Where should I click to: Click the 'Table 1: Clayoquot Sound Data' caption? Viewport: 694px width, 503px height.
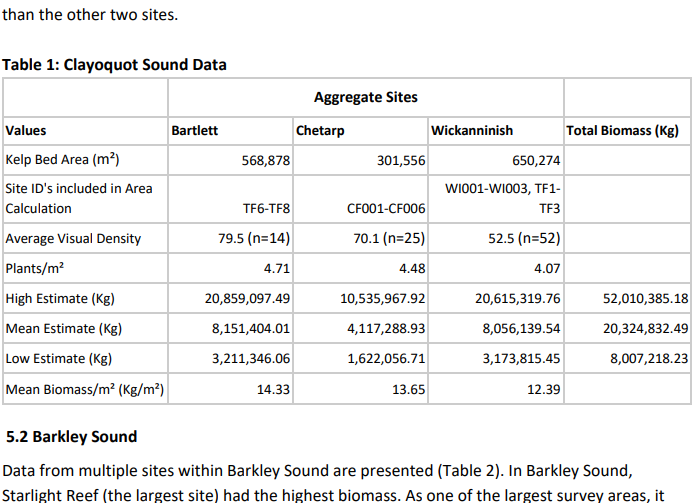115,65
